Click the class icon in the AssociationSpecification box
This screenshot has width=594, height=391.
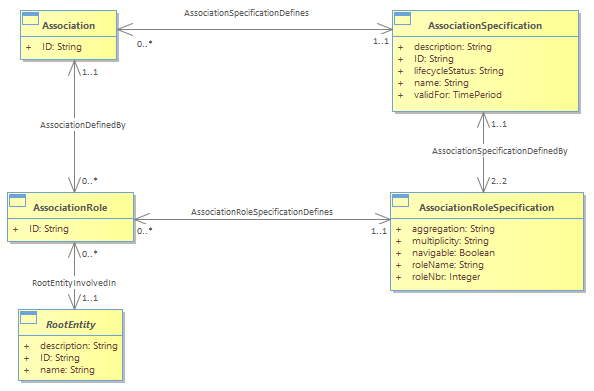pyautogui.click(x=402, y=19)
